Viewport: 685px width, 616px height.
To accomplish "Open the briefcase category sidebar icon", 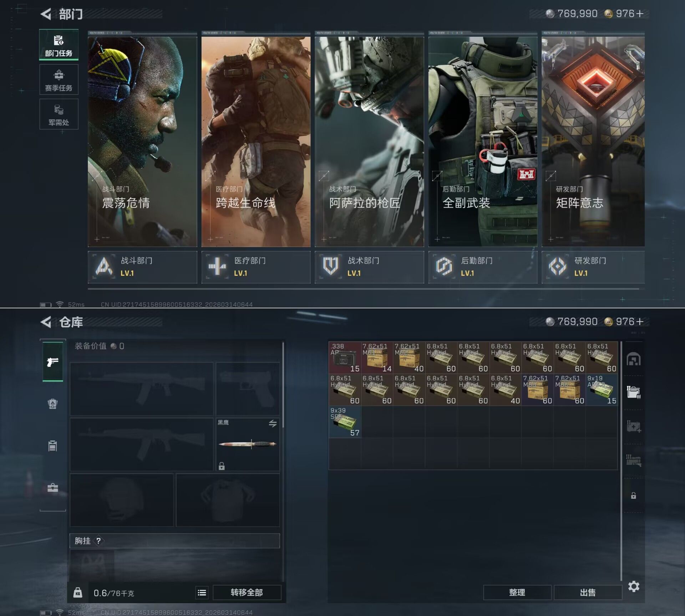I will [53, 487].
